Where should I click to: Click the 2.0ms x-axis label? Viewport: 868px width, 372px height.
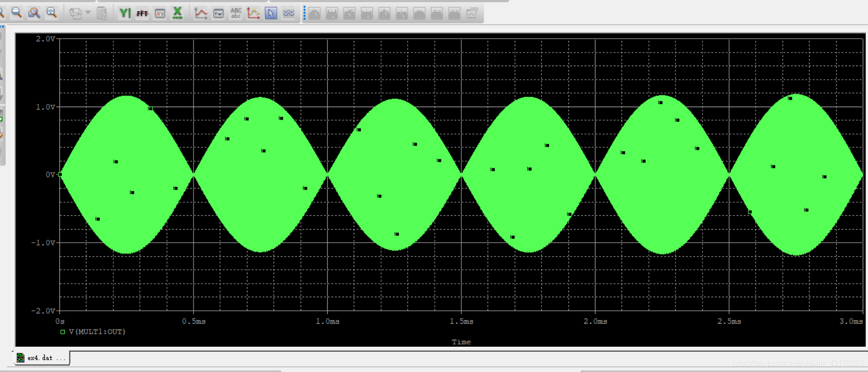[595, 321]
